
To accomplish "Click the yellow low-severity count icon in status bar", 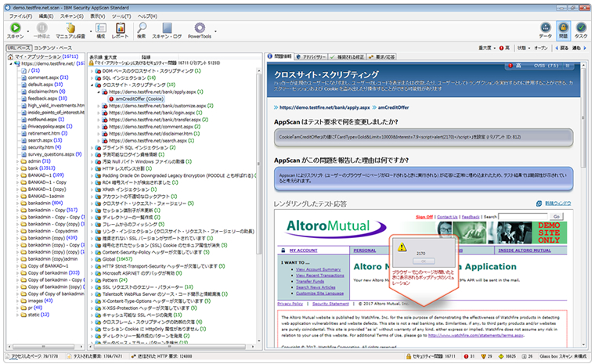I will coord(501,356).
